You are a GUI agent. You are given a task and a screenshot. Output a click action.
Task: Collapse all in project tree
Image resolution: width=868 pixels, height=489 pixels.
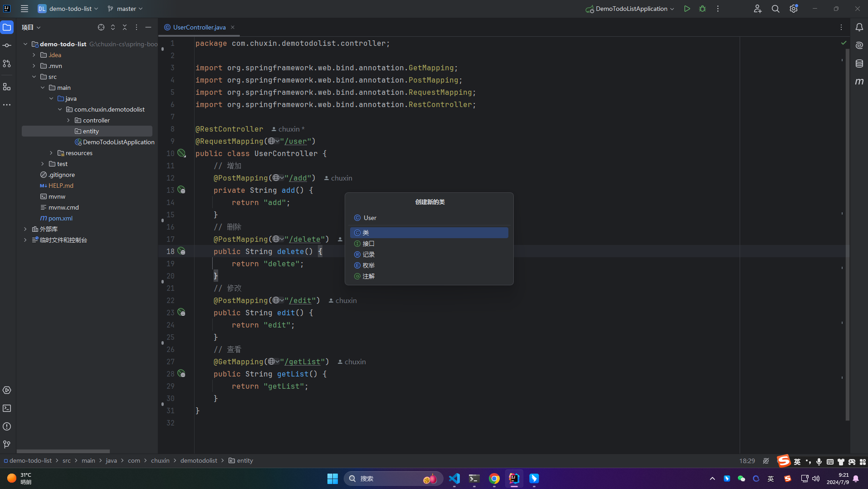click(x=125, y=27)
